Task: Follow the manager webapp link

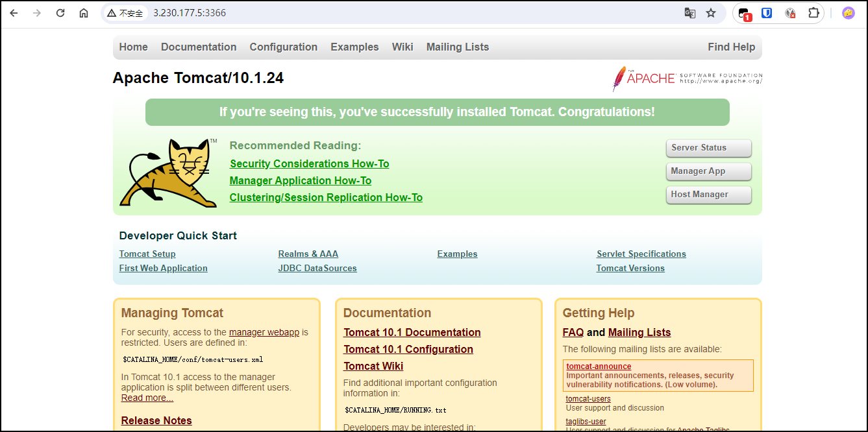Action: [264, 332]
